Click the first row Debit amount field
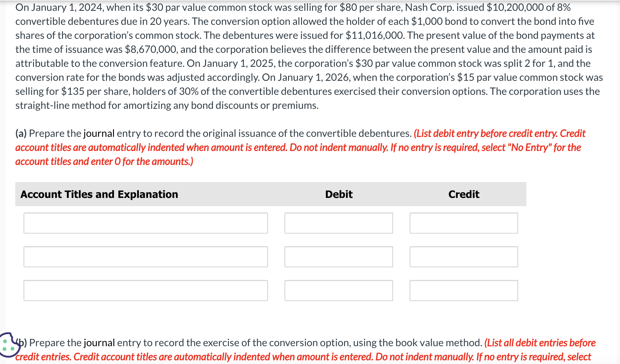 (338, 223)
